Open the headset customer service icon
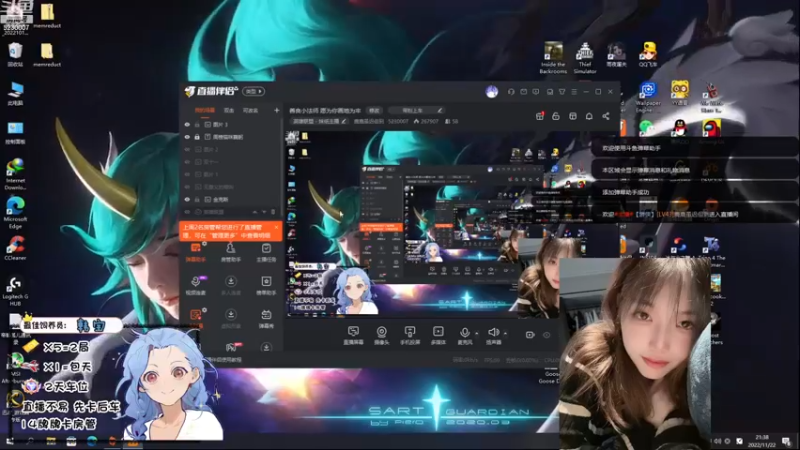800x450 pixels. point(511,92)
